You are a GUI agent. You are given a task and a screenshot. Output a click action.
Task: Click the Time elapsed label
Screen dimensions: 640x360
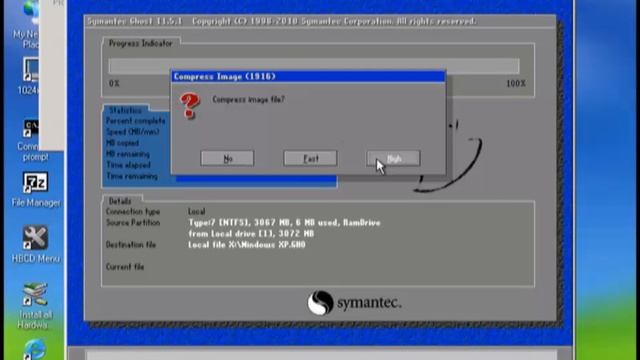[x=128, y=165]
